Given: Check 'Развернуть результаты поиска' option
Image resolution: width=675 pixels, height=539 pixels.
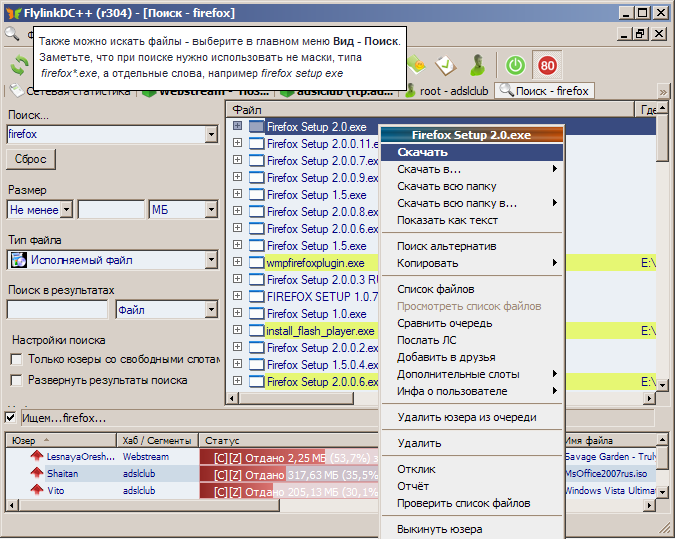Looking at the screenshot, I should tap(16, 380).
